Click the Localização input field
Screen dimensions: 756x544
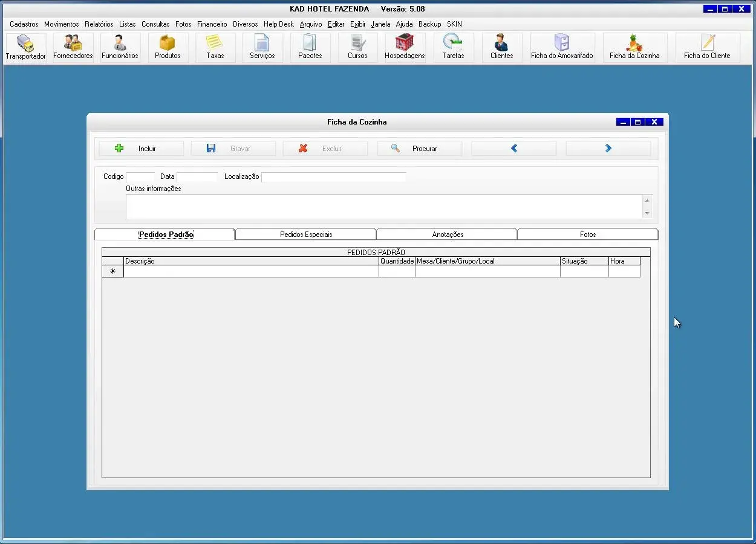pos(333,177)
